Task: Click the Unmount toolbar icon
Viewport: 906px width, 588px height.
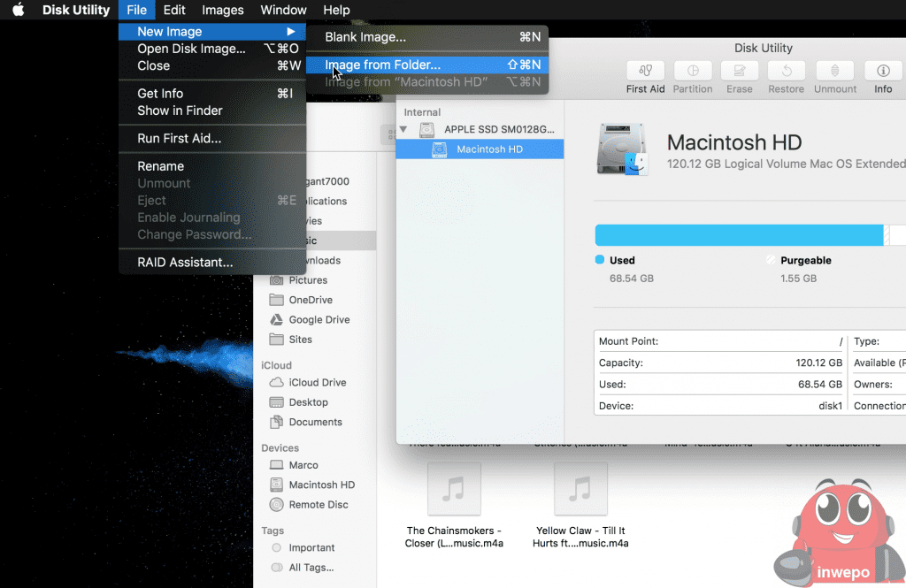Action: point(835,71)
